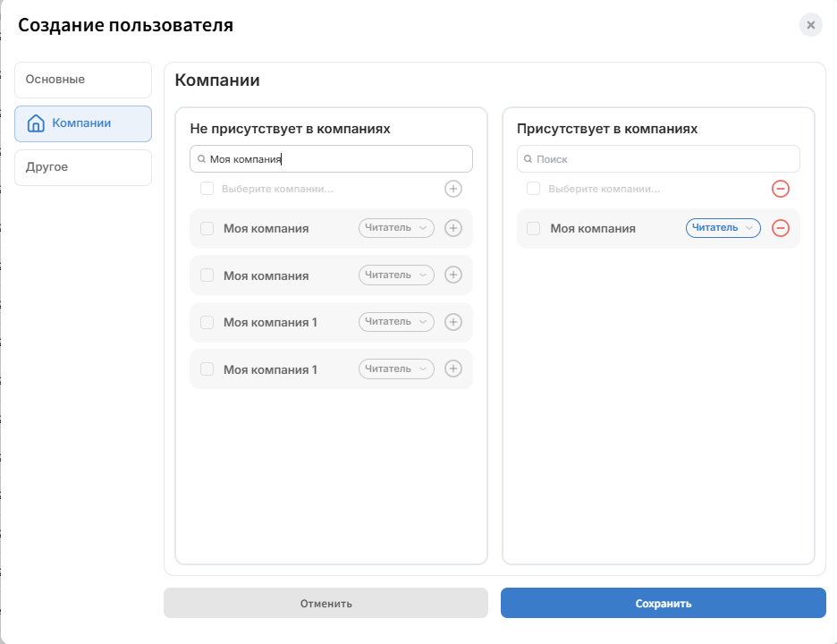Screen dimensions: 837x644
Task: Focus the Поиск field in Присутствует panel
Action: 658,158
